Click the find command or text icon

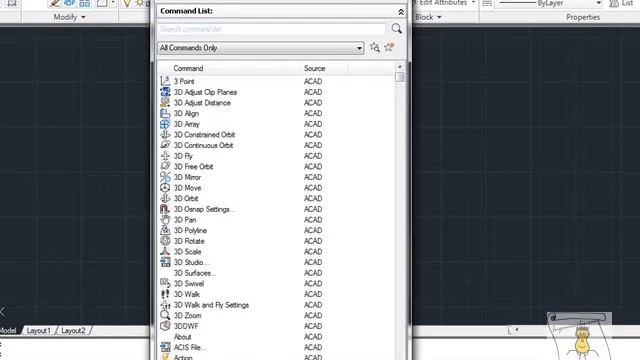point(375,47)
